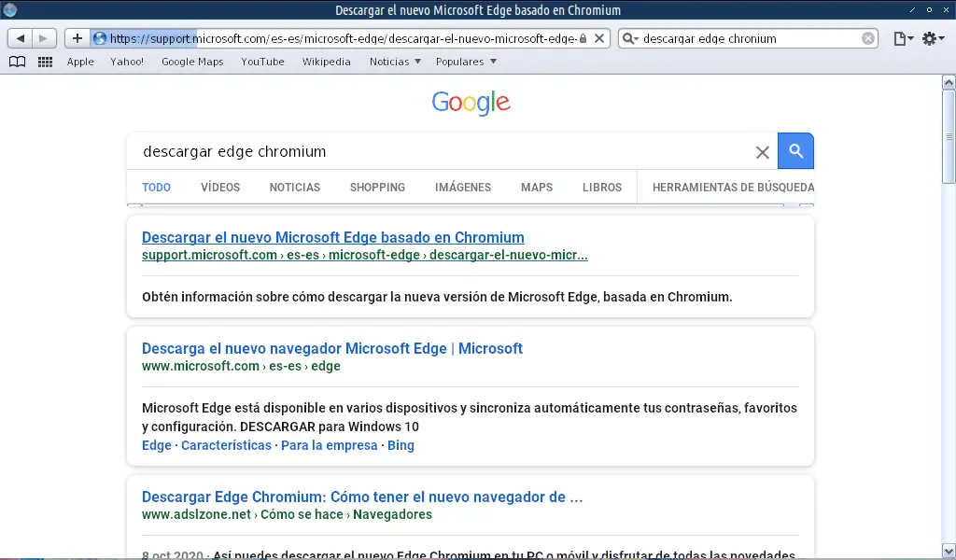The height and width of the screenshot is (560, 956).
Task: Switch to the IMÁGENES tab
Action: click(x=463, y=187)
